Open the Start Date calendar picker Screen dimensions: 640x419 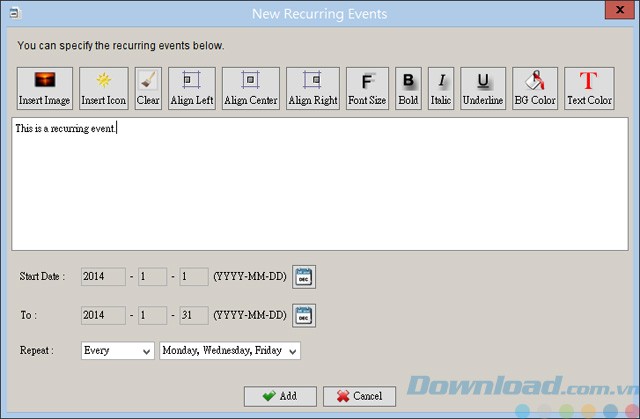point(304,277)
